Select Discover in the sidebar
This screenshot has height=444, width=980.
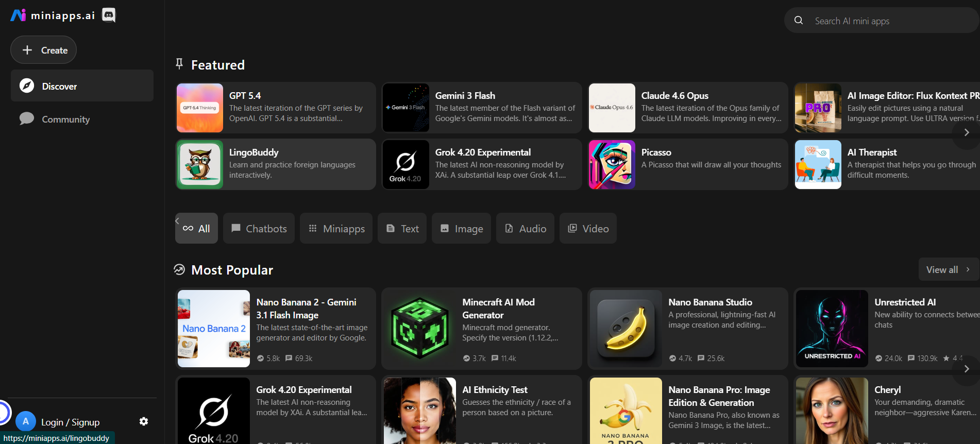[x=82, y=86]
